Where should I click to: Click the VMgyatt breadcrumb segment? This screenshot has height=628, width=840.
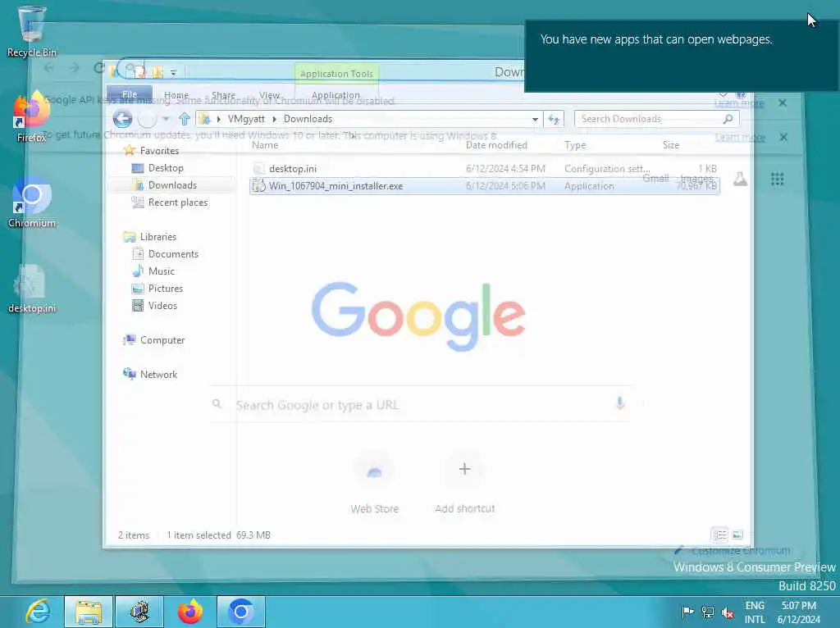coord(246,119)
